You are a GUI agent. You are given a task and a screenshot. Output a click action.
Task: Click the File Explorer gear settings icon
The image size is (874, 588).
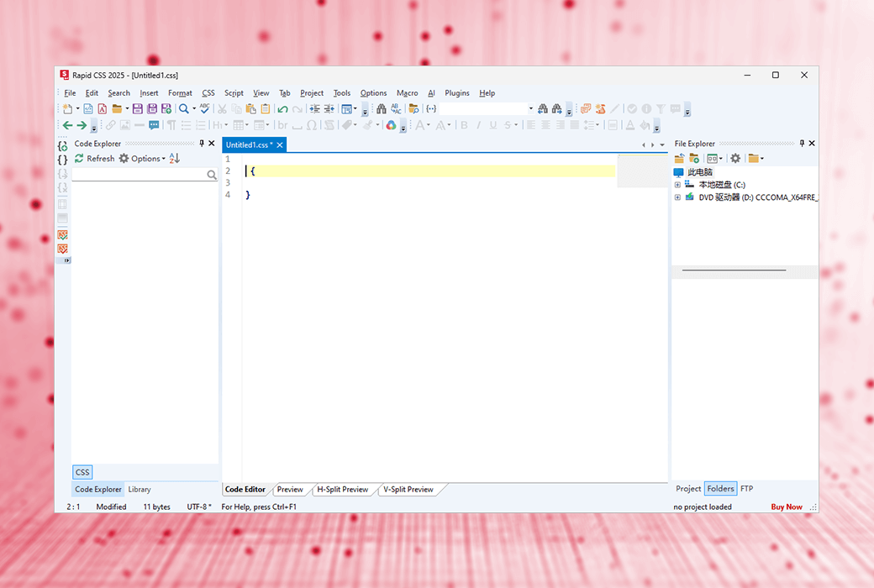click(x=736, y=158)
